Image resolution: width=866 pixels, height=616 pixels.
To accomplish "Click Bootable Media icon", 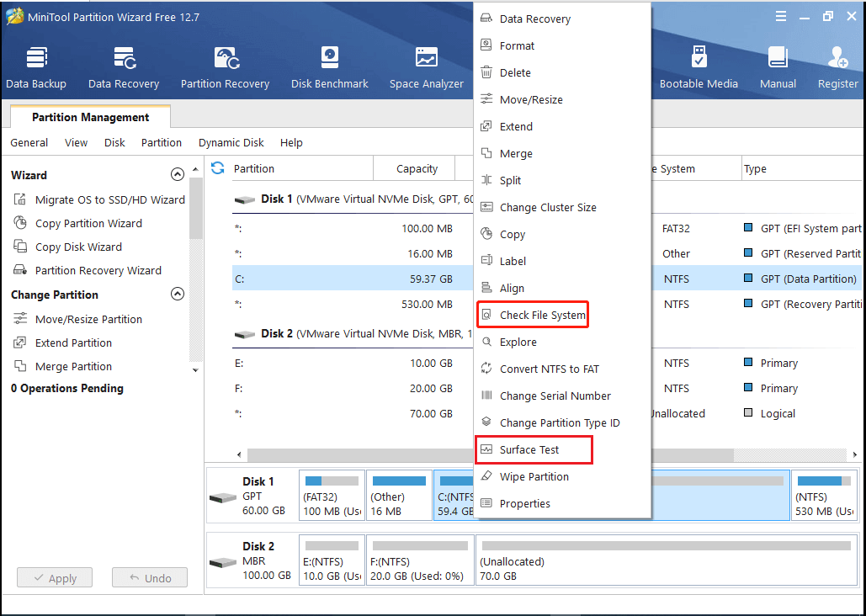I will 699,67.
